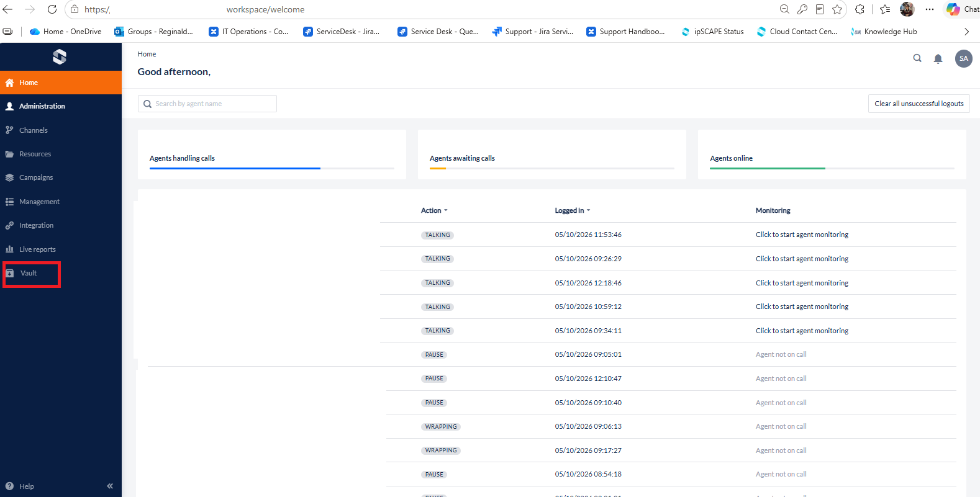Open the browser zoom icon in the address bar
The height and width of the screenshot is (497, 980).
click(784, 9)
